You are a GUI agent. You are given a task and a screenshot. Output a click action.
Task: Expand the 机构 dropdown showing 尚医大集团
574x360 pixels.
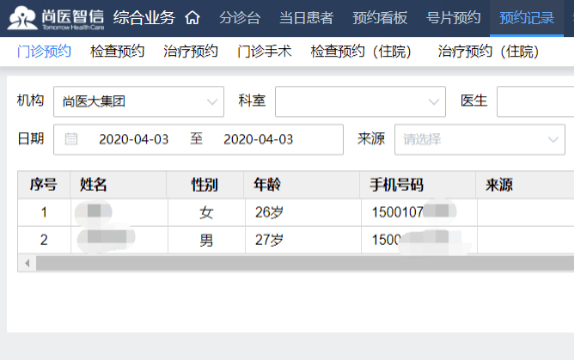pyautogui.click(x=139, y=101)
